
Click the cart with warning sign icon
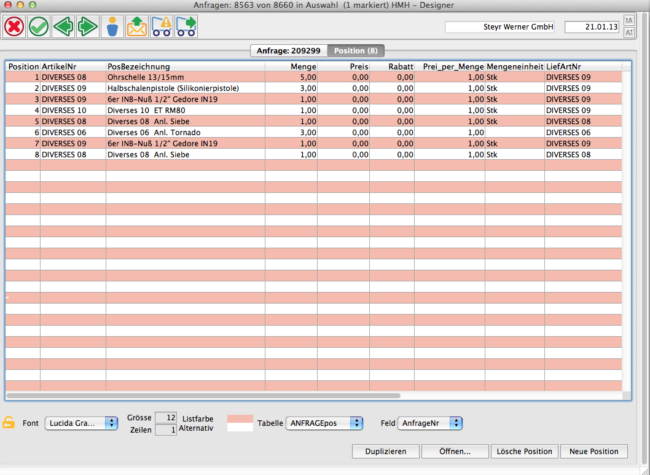tap(162, 26)
